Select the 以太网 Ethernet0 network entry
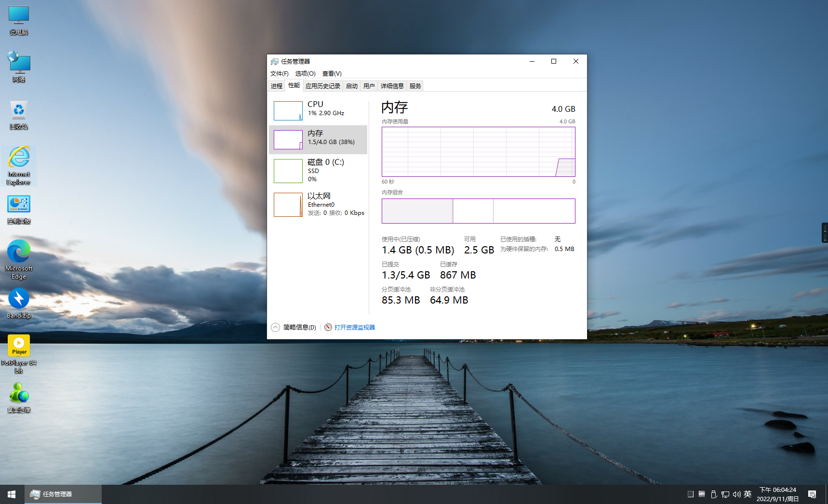The image size is (828, 504). (318, 204)
